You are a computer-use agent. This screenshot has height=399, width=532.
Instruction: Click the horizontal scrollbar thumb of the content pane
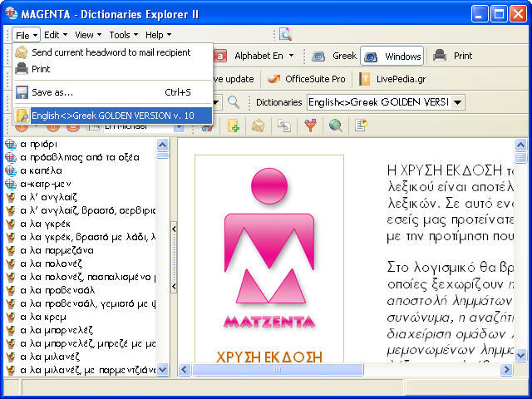[x=278, y=369]
